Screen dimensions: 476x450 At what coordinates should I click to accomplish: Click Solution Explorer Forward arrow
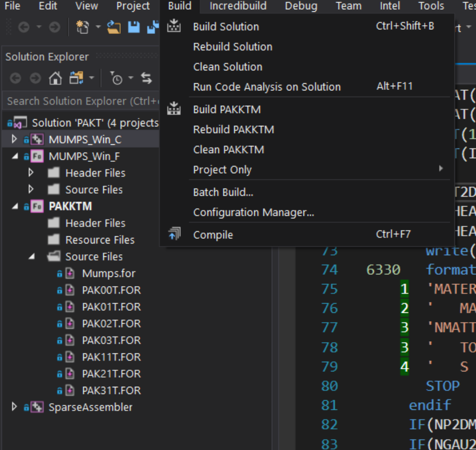pos(35,79)
